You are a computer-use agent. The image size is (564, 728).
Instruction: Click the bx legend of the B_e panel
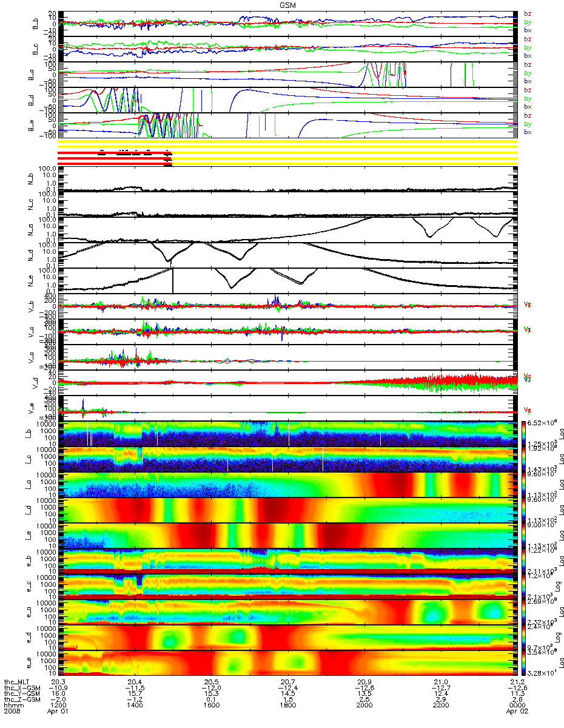(528, 132)
